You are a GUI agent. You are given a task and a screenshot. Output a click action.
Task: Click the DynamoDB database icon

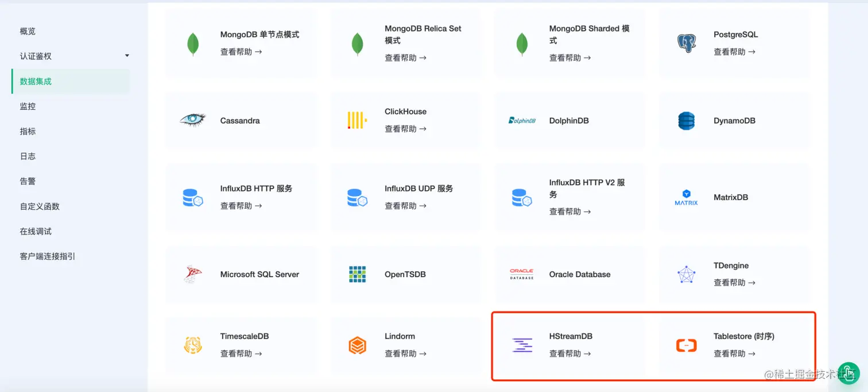687,121
